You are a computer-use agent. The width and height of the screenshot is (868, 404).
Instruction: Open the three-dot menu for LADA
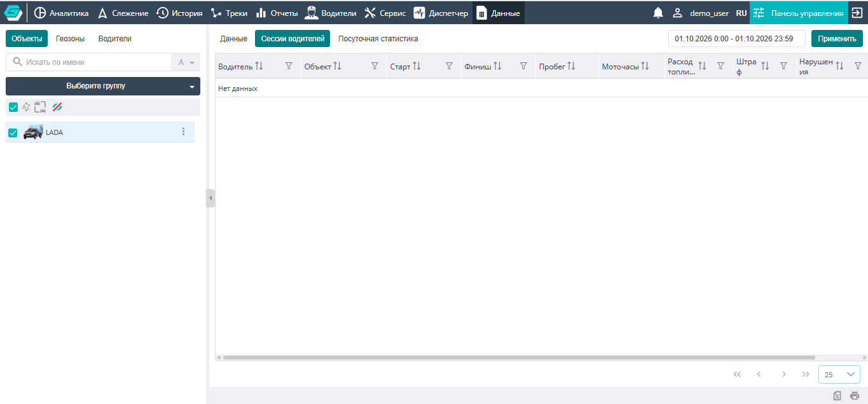tap(184, 132)
